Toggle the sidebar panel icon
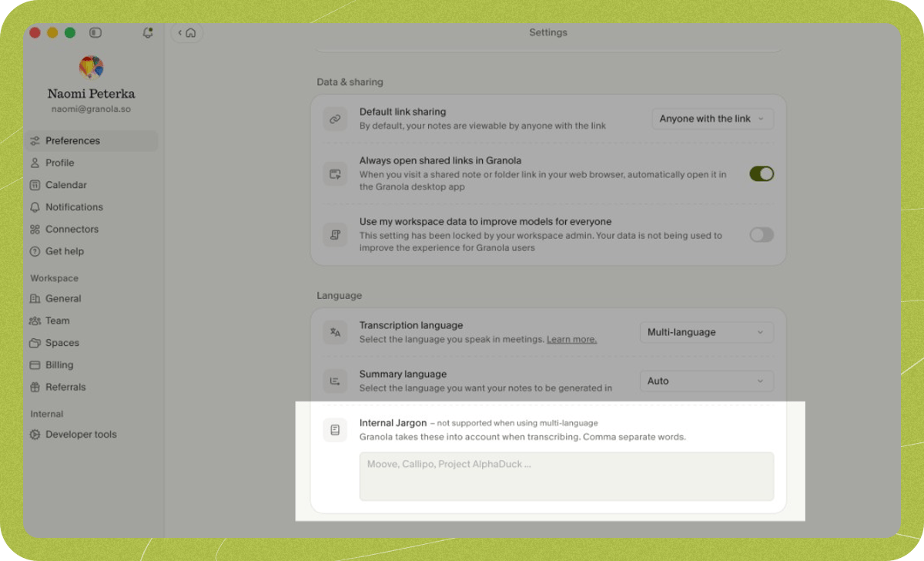924x561 pixels. point(95,32)
